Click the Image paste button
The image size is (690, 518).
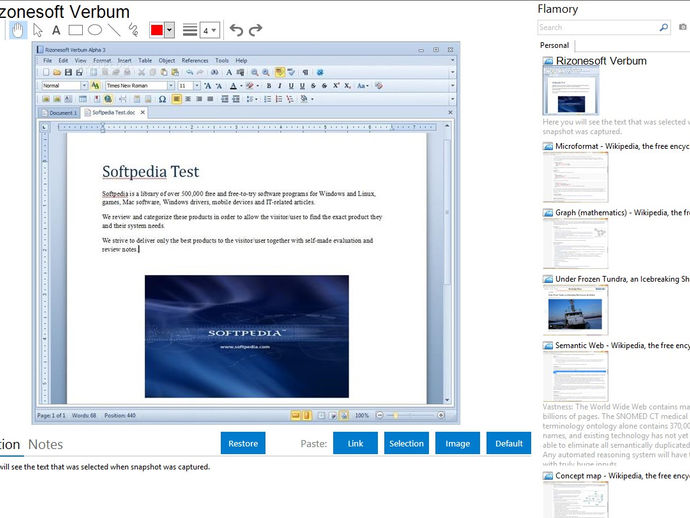457,443
